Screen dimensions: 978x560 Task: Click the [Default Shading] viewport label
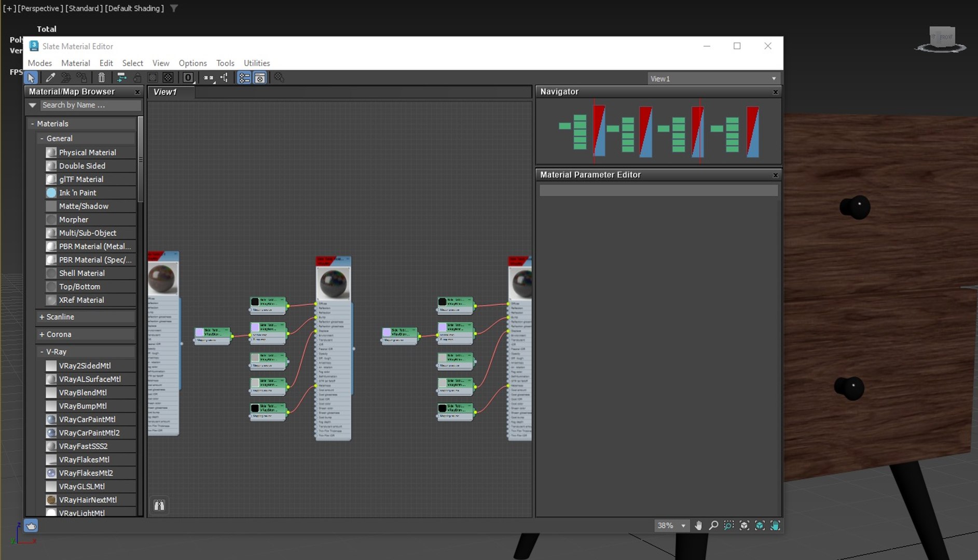tap(135, 8)
